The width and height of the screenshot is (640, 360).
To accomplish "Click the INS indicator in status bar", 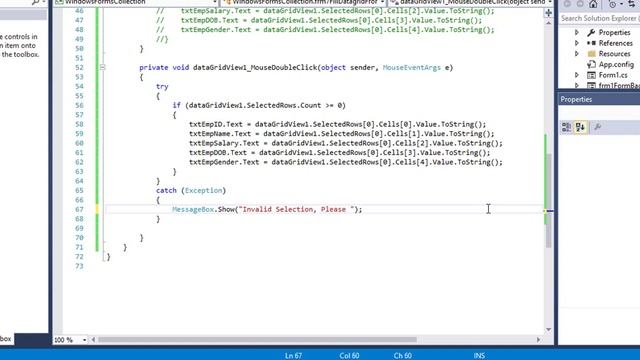I will [479, 356].
